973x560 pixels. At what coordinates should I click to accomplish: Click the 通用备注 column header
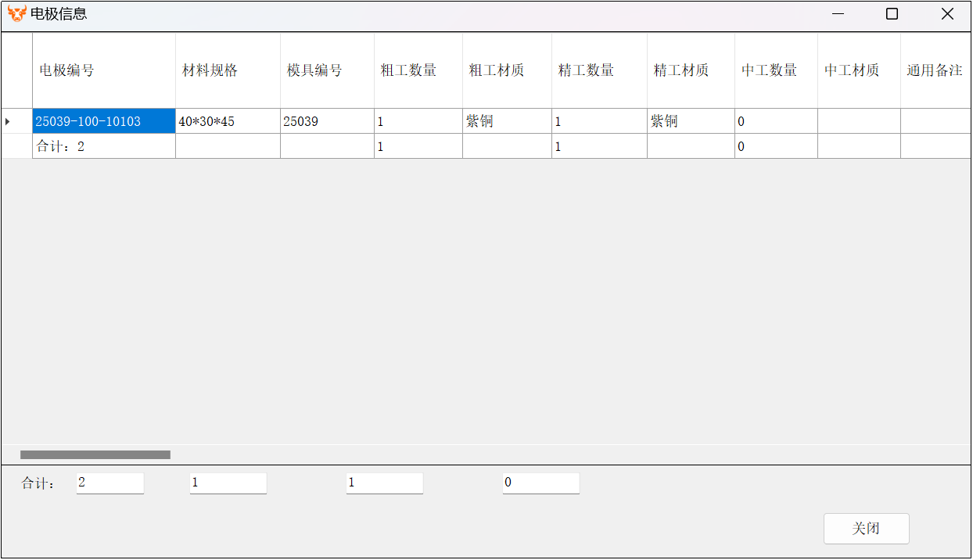[935, 70]
